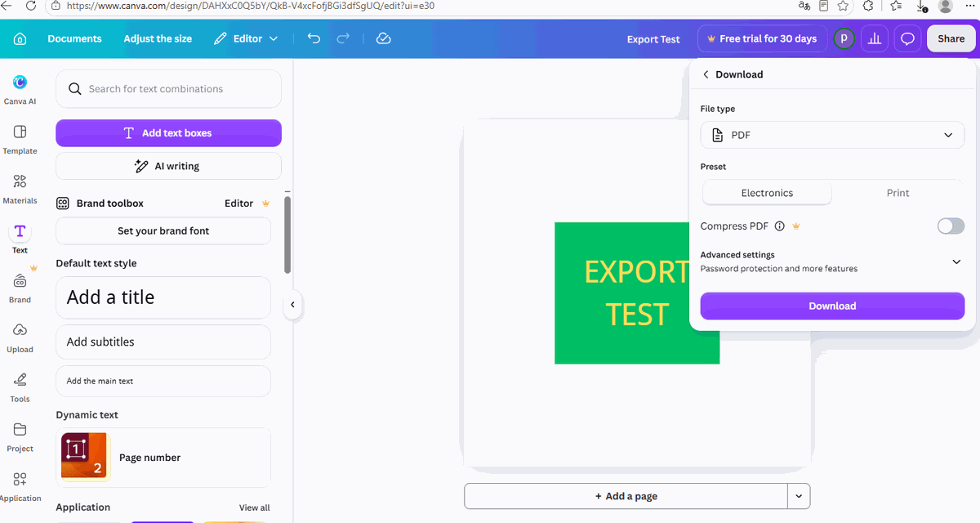
Task: Open the Upload sidebar panel
Action: click(20, 337)
